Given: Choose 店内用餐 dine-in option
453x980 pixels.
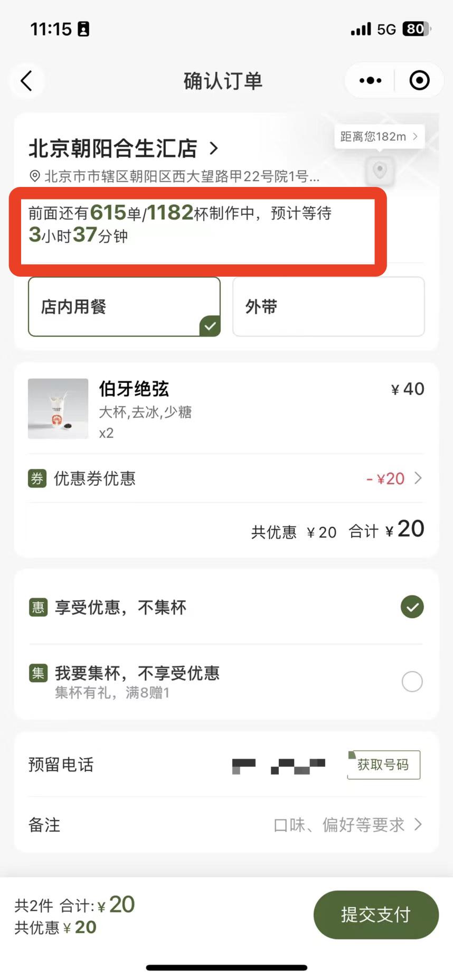Looking at the screenshot, I should point(124,307).
